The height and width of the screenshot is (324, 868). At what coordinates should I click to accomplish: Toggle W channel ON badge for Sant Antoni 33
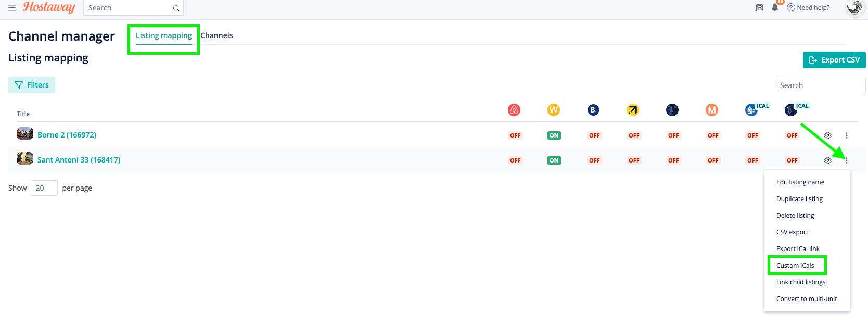click(x=554, y=160)
